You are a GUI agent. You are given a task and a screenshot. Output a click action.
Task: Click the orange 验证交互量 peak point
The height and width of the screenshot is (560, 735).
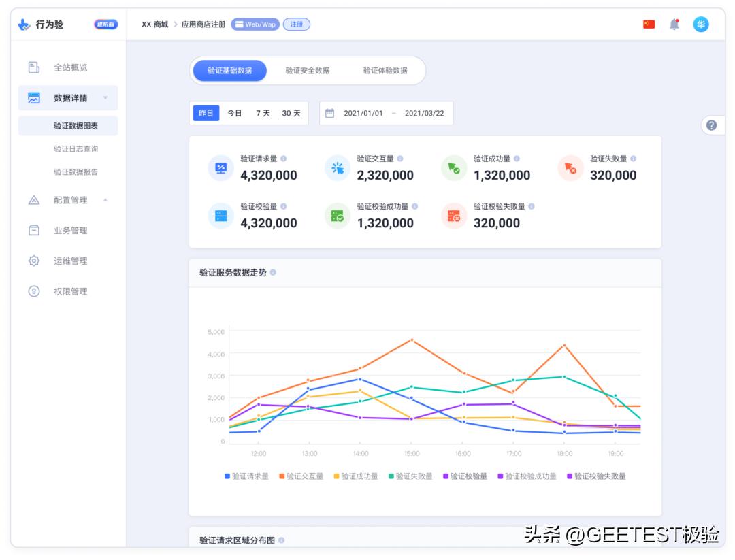pyautogui.click(x=412, y=339)
